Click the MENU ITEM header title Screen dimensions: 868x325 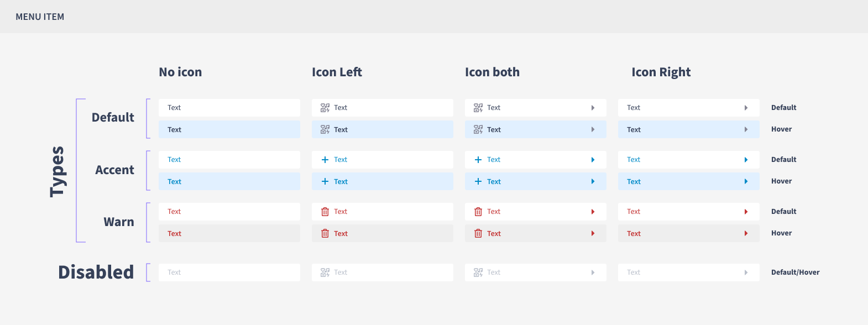pos(40,17)
